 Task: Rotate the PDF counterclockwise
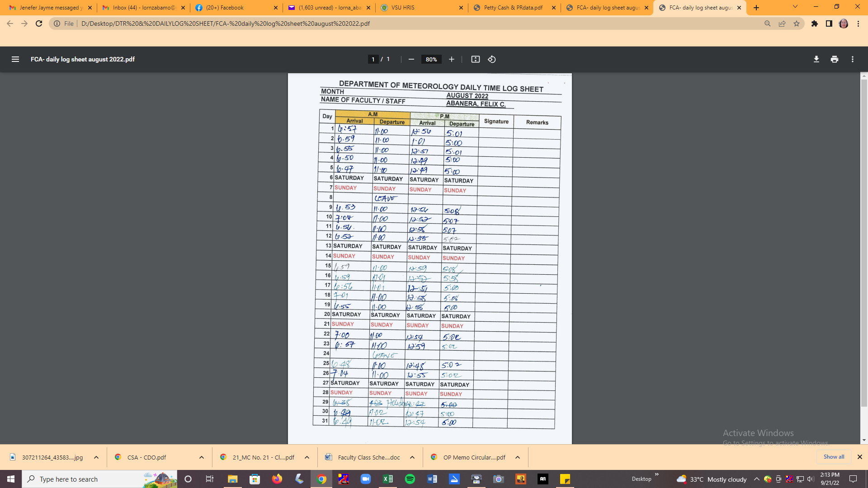pyautogui.click(x=492, y=59)
